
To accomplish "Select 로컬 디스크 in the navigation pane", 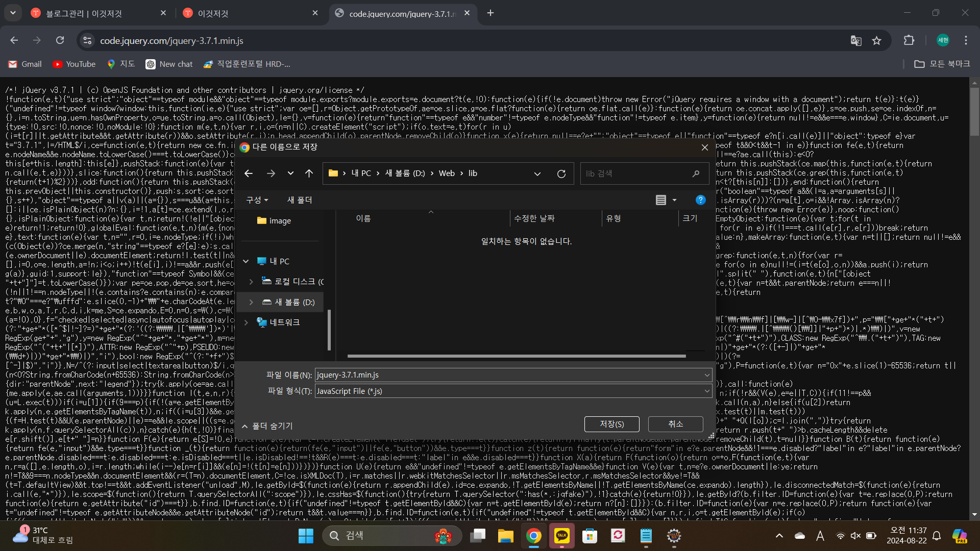I will pos(292,282).
